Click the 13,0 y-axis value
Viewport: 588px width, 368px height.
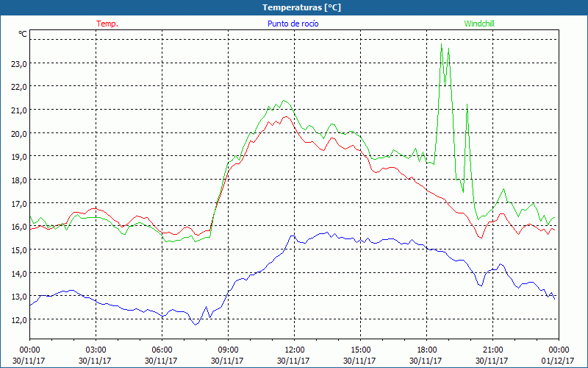click(x=19, y=297)
